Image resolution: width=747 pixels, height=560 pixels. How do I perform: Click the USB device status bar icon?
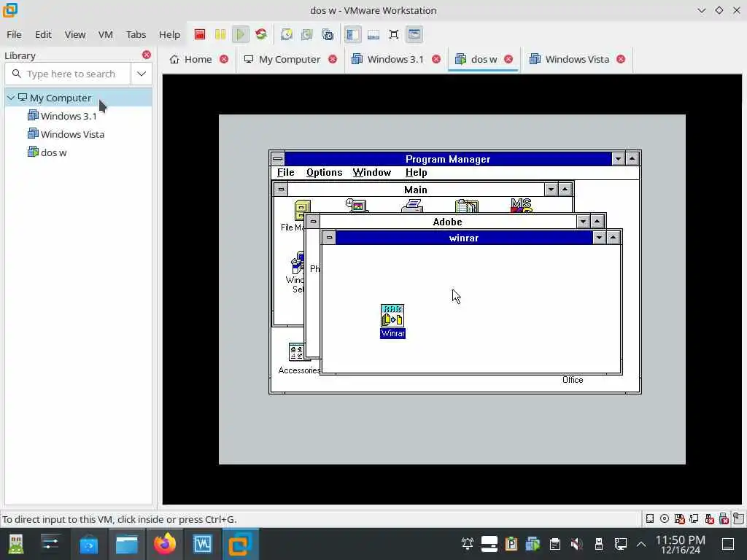pos(724,518)
